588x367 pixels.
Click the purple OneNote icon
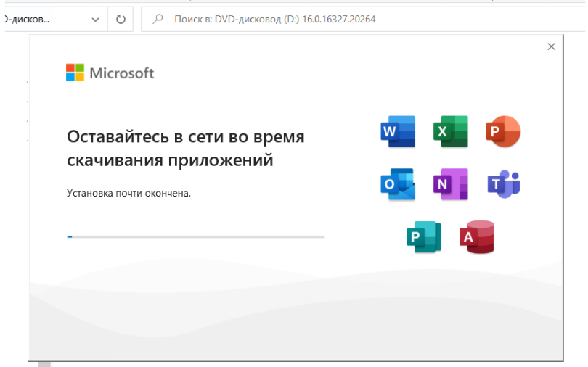point(450,184)
